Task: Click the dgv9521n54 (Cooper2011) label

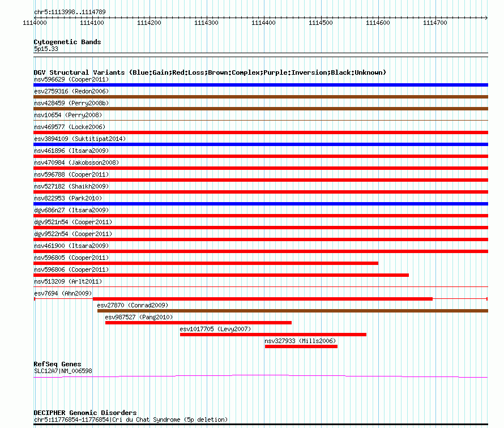Action: click(73, 222)
